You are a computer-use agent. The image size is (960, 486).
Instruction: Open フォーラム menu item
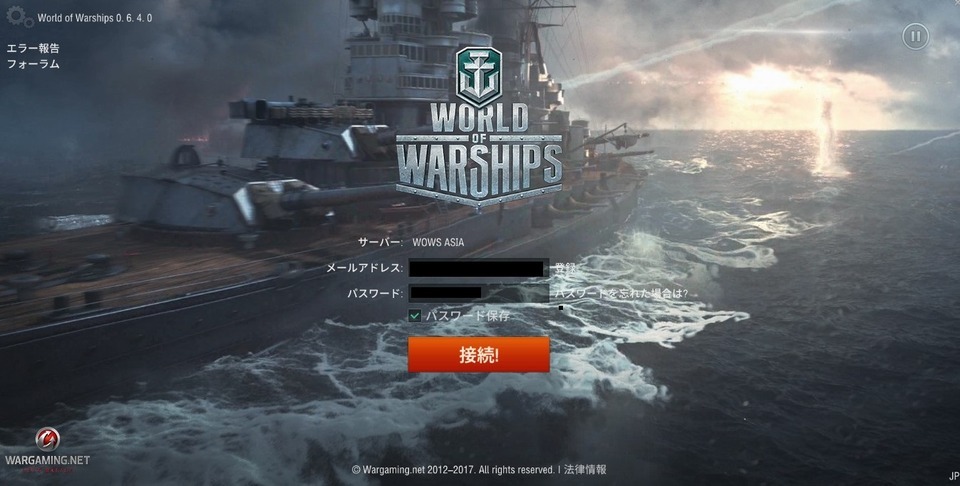(x=33, y=64)
